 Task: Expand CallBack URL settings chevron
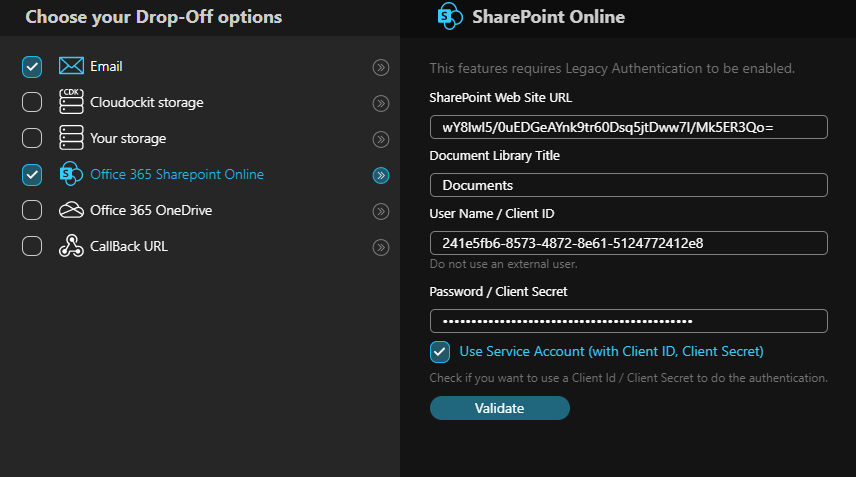[381, 247]
